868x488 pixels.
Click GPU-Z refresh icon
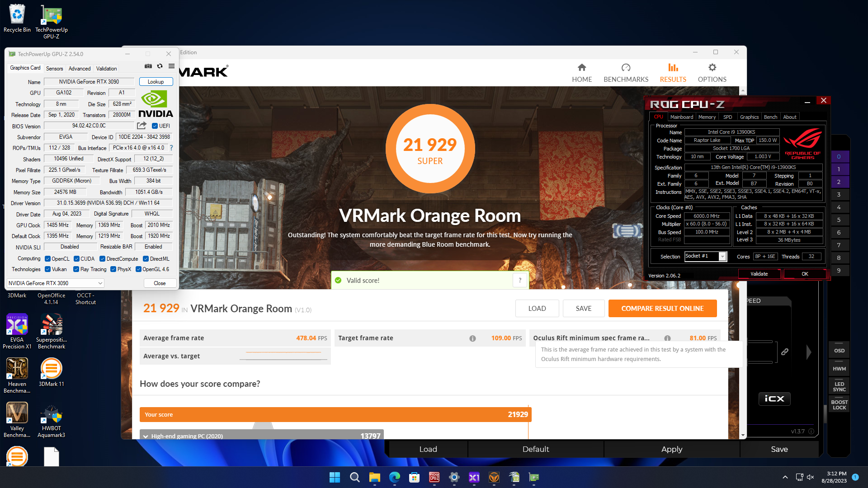point(160,66)
